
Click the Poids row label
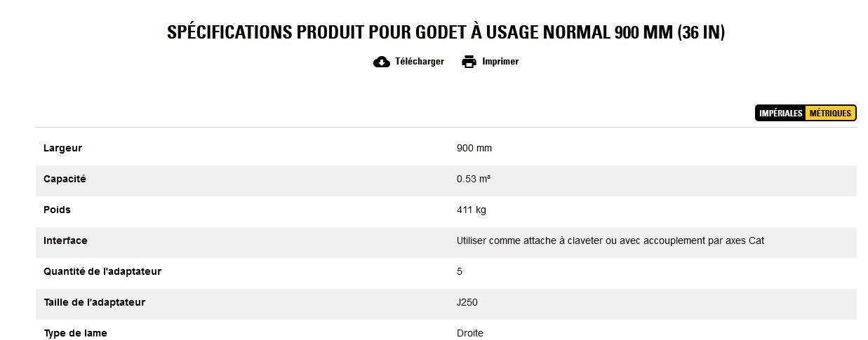tap(57, 210)
